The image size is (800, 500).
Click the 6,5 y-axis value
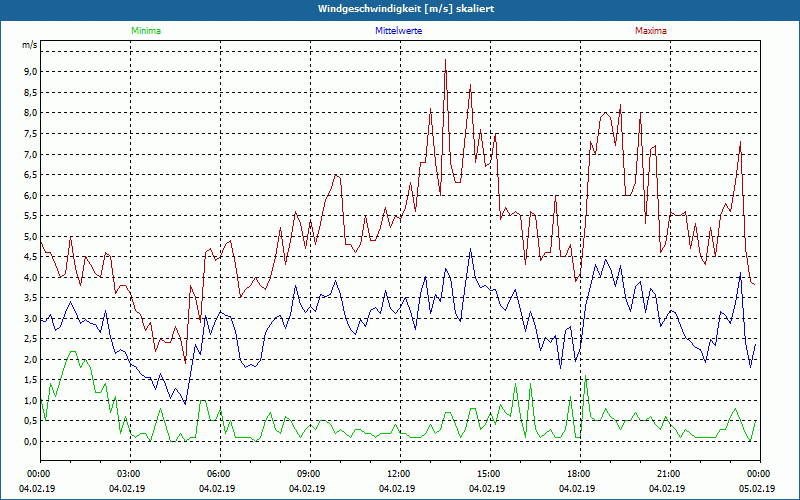click(x=31, y=174)
